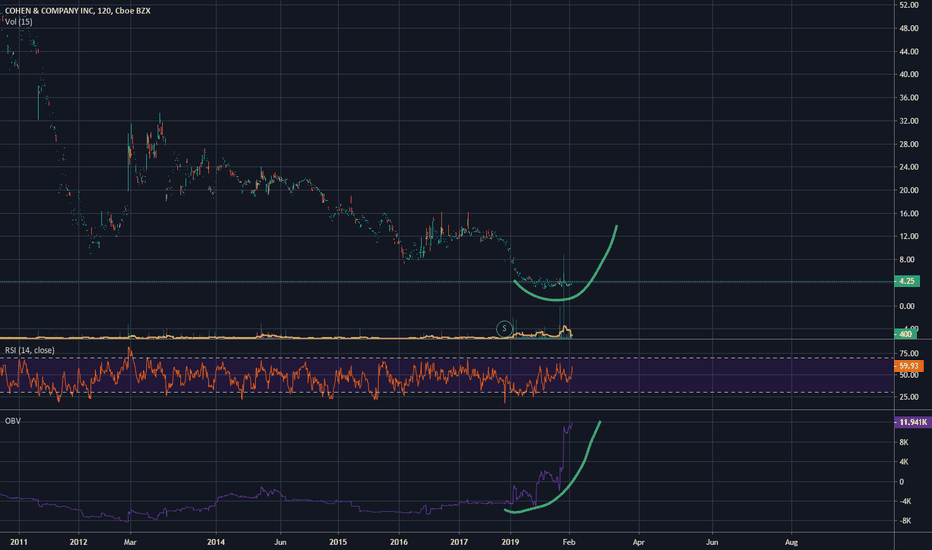This screenshot has height=550, width=932.
Task: Click the orange 59.93 RSI value label
Action: click(x=909, y=366)
